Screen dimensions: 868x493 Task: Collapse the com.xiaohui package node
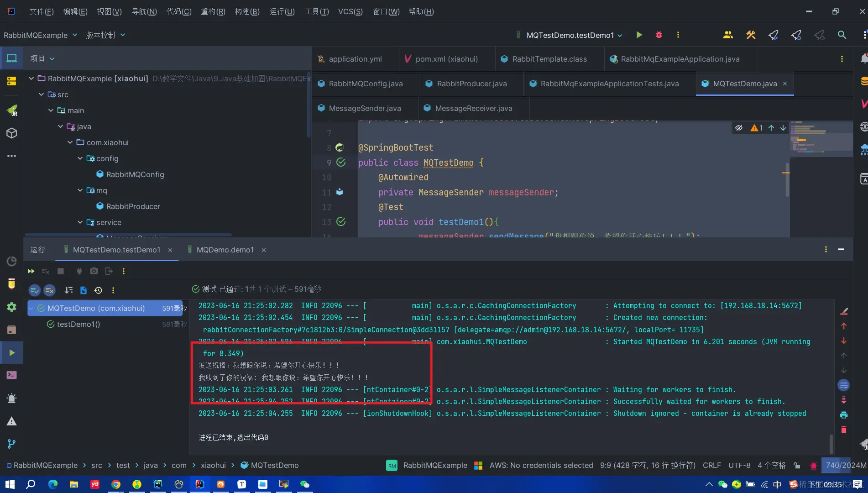point(70,142)
